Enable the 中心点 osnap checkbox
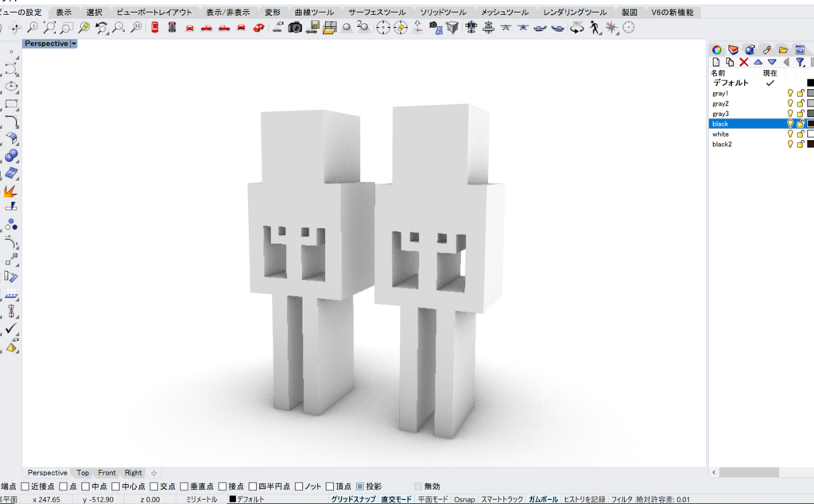Screen dimensions: 814x504 tap(116, 487)
